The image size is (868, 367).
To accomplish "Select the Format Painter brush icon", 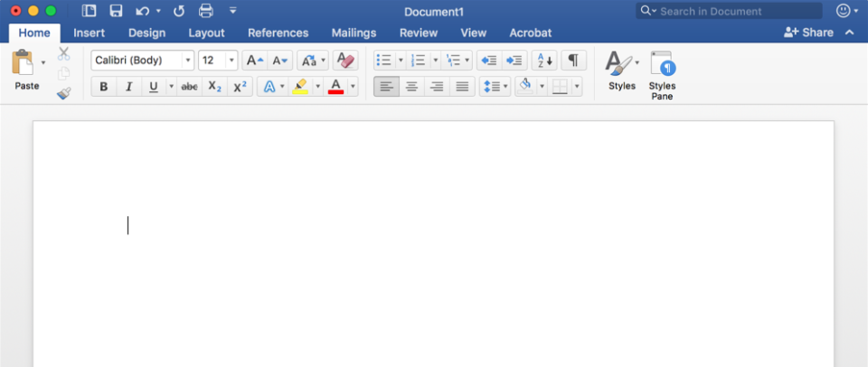I will 64,92.
